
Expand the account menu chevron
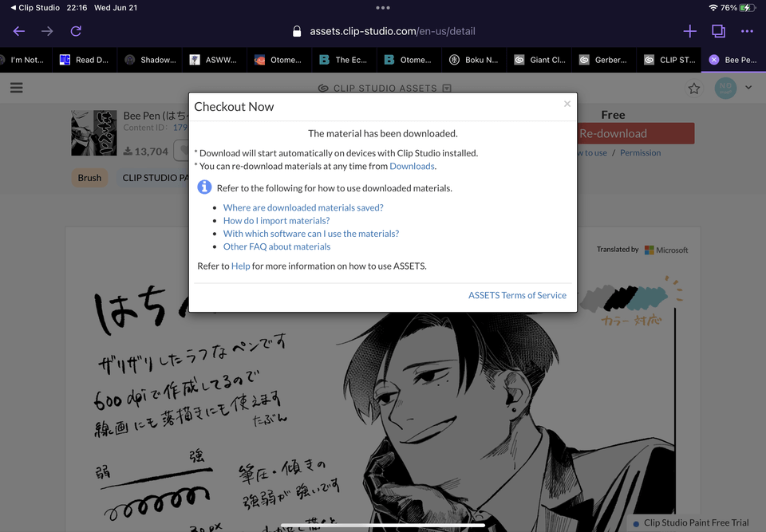tap(748, 88)
